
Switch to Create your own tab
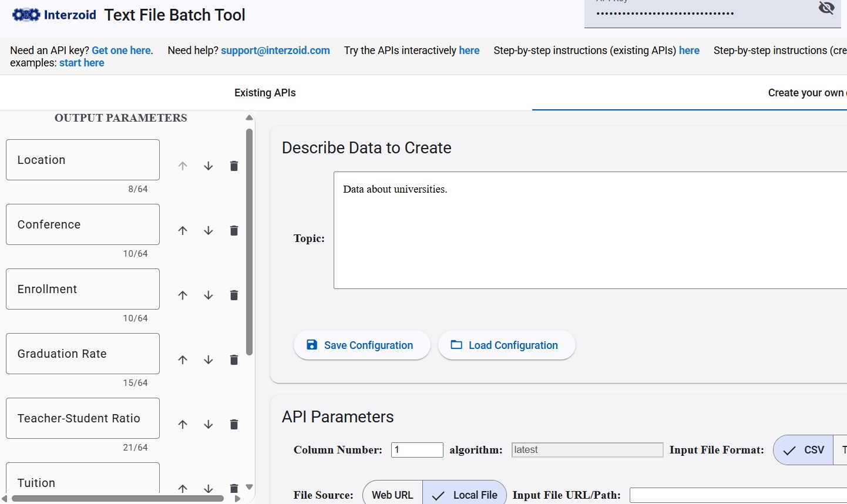tap(807, 93)
